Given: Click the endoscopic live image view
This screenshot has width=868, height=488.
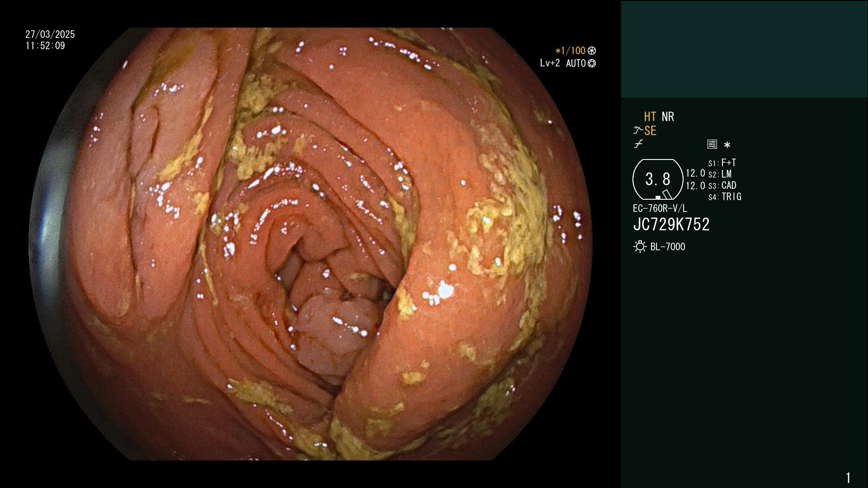Looking at the screenshot, I should [311, 244].
